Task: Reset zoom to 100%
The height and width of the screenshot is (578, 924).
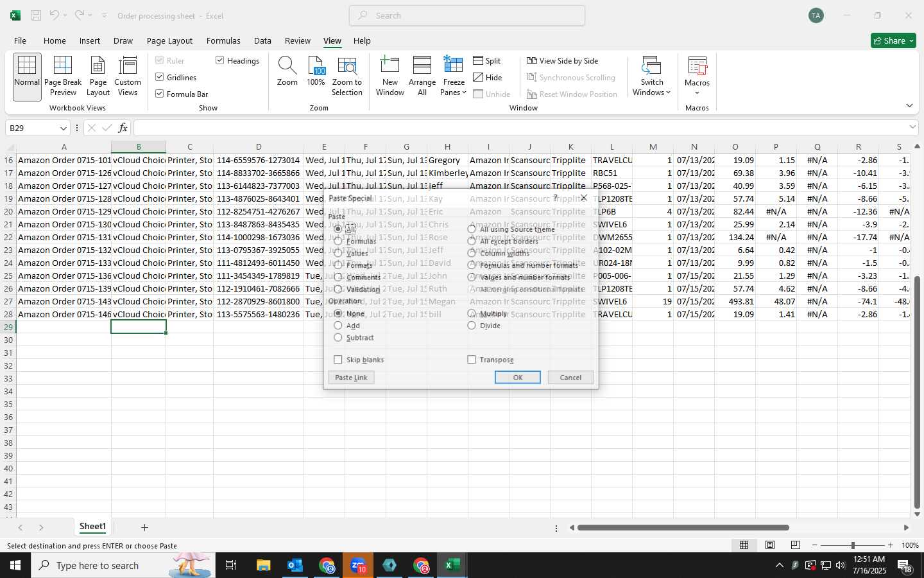Action: point(316,71)
